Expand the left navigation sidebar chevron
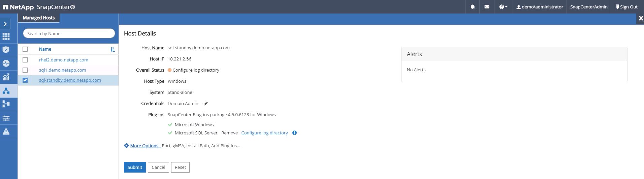This screenshot has width=644, height=179. pos(5,24)
